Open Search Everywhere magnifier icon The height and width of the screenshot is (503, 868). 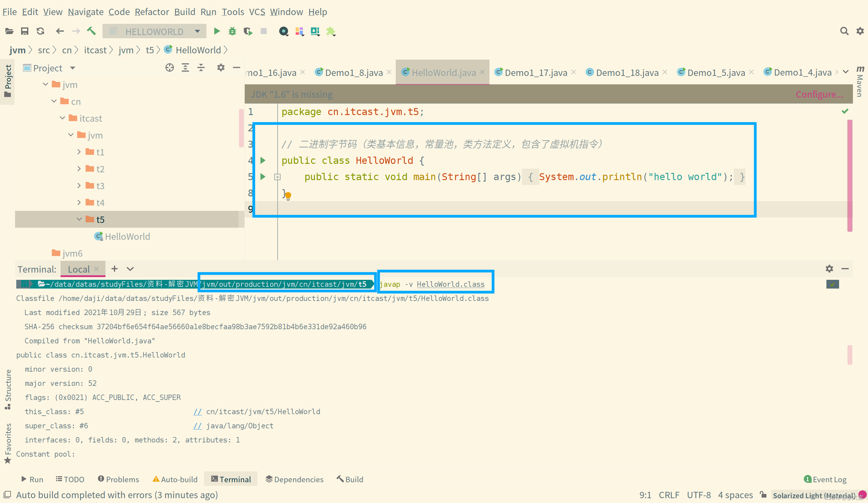coord(844,31)
